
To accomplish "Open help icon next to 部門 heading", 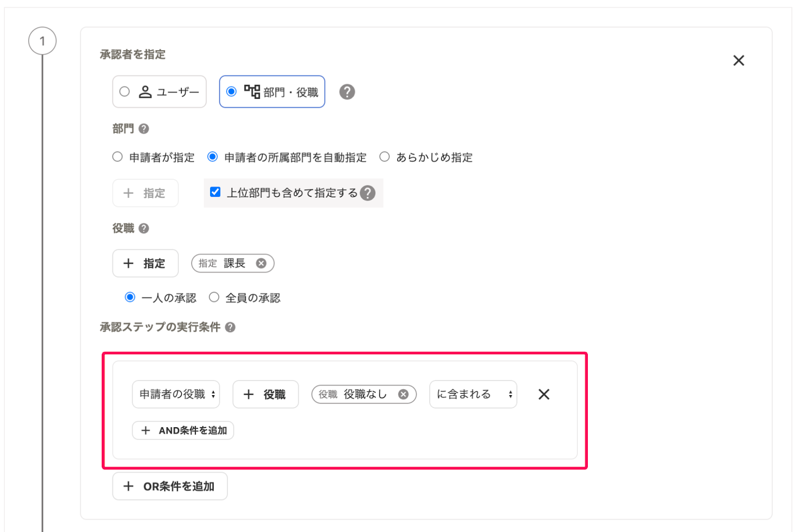I will coord(144,129).
